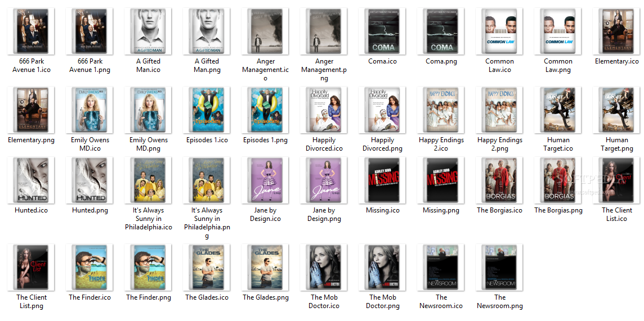Click Happy Endings 2.ico icon

tap(441, 110)
